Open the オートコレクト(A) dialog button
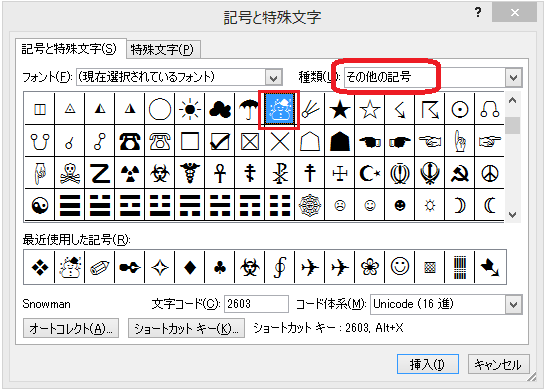The width and height of the screenshot is (544, 390). [71, 328]
